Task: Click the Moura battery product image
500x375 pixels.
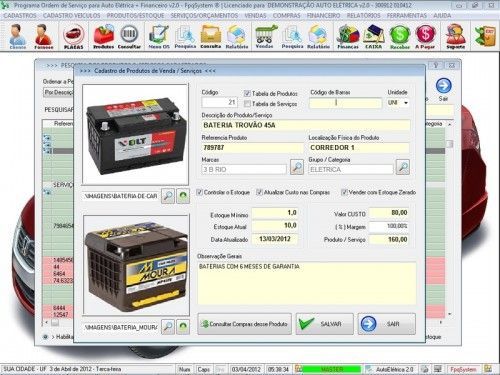Action: 136,265
